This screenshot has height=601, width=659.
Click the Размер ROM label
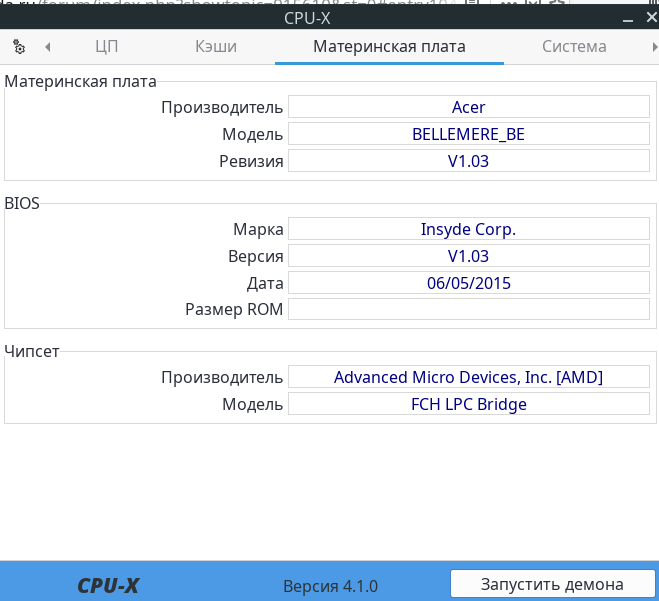(234, 310)
